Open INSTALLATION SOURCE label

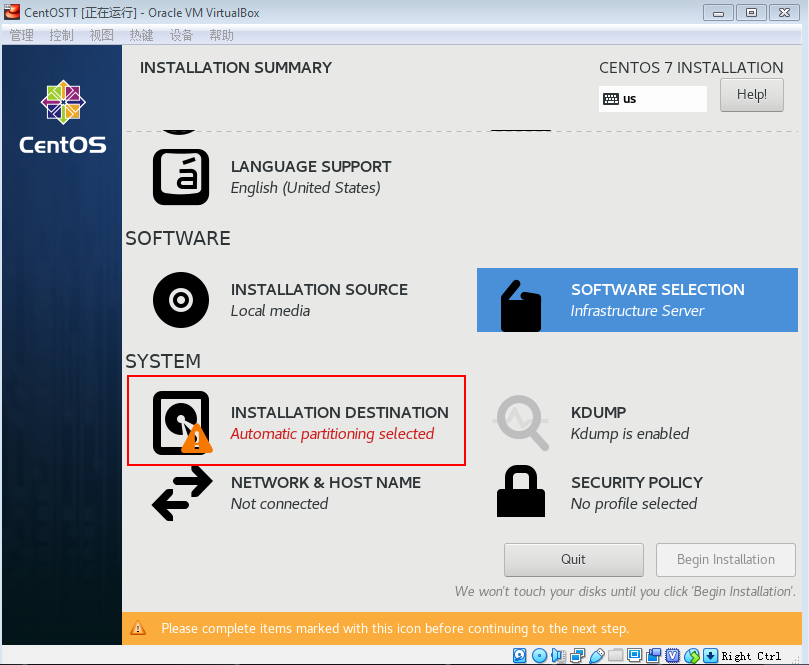319,289
